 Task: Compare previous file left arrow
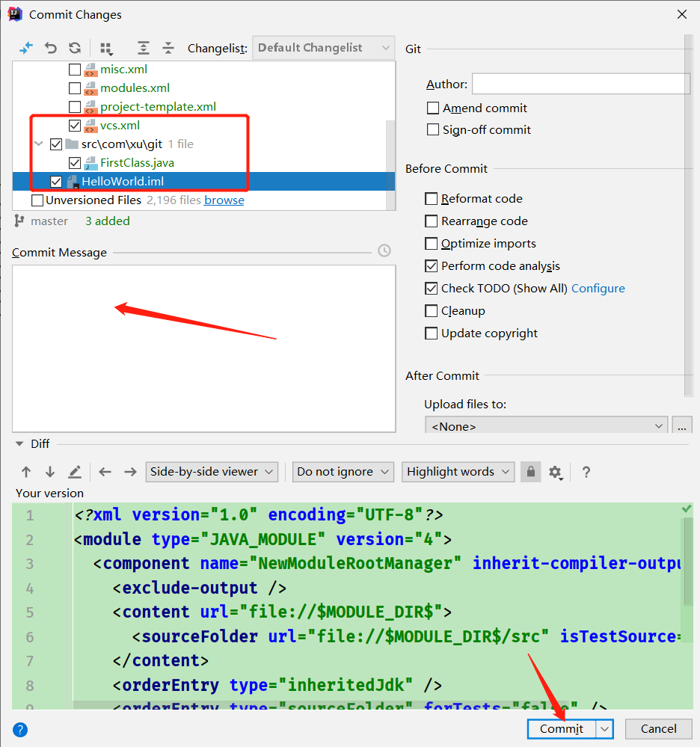coord(105,472)
